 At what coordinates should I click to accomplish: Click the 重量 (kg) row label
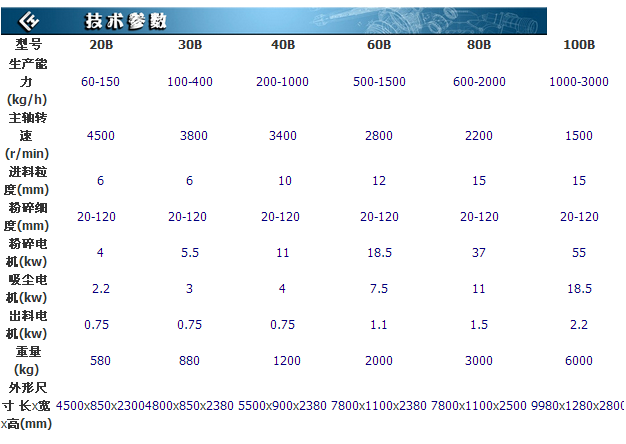(x=27, y=361)
